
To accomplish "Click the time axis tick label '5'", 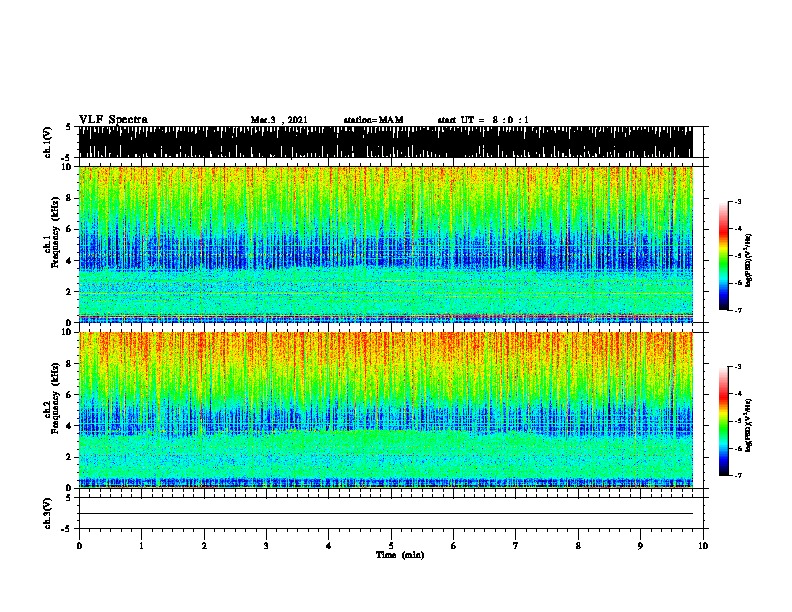I will 391,545.
